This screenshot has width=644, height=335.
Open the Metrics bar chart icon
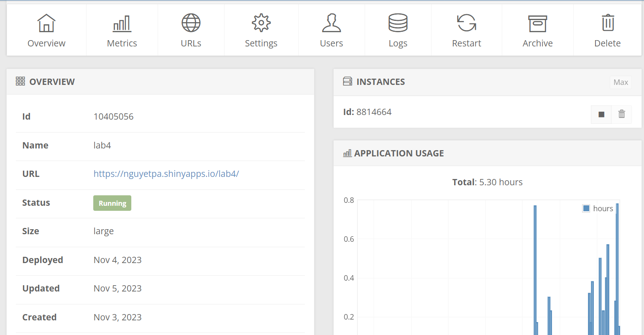tap(122, 23)
